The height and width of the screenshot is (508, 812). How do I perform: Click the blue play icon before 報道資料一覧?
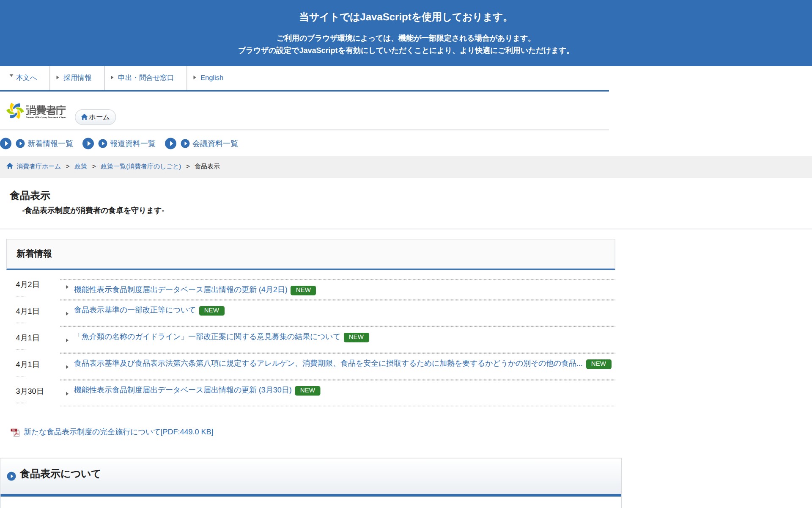(x=102, y=144)
